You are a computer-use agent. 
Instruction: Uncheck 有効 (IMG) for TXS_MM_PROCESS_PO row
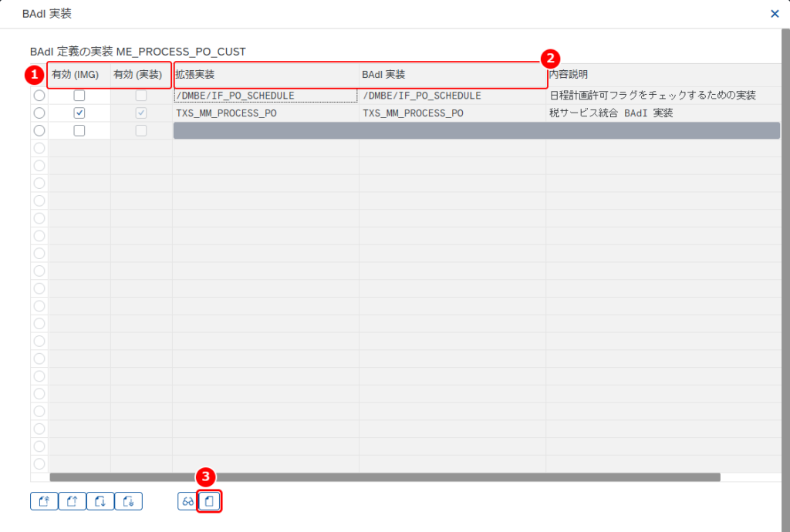[79, 113]
